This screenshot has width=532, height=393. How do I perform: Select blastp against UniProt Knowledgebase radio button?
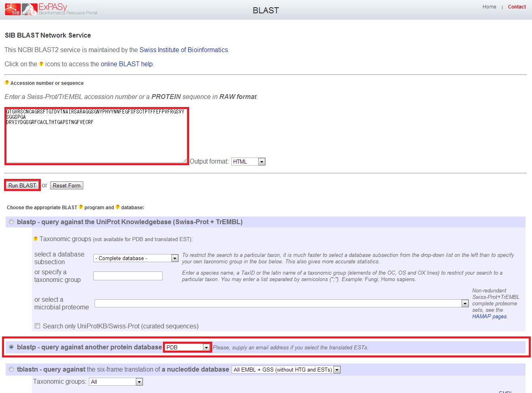click(11, 222)
